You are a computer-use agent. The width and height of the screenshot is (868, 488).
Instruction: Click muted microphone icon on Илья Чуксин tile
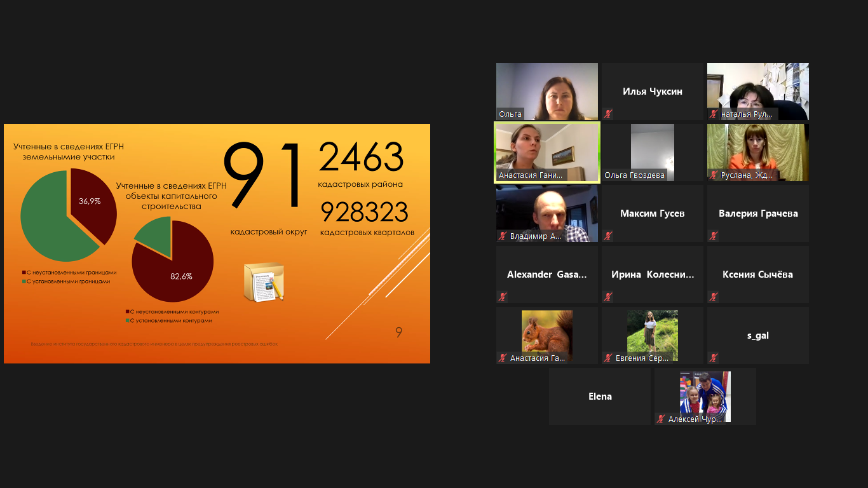coord(608,114)
